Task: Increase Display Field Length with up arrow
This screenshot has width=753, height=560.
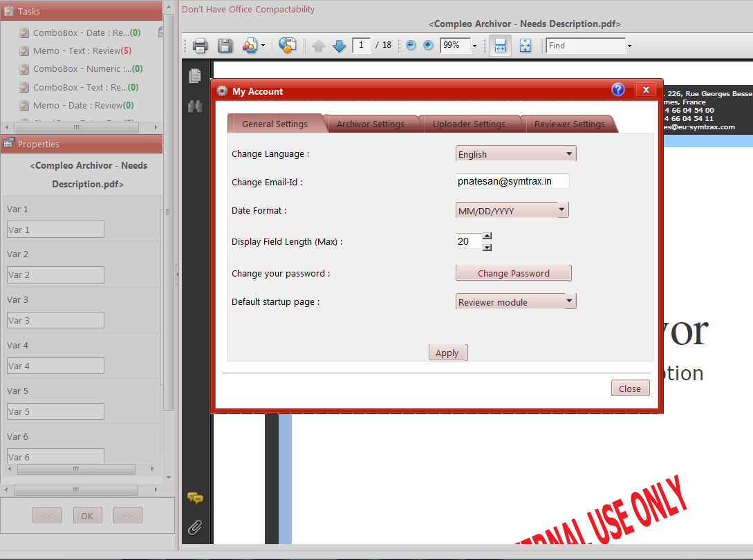Action: 487,236
